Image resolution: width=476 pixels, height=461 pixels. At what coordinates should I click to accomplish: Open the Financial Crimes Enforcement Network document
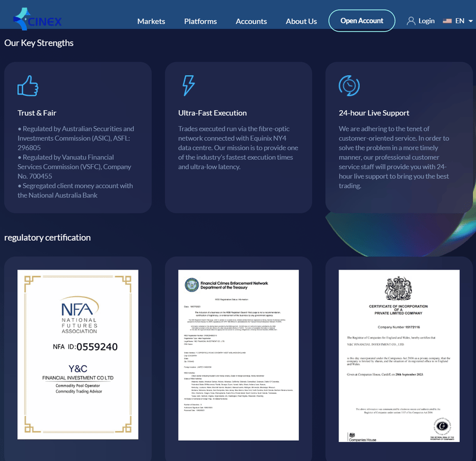[239, 355]
